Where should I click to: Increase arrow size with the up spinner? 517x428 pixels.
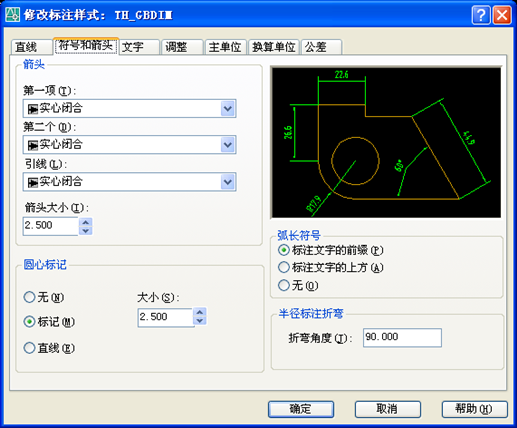86,222
